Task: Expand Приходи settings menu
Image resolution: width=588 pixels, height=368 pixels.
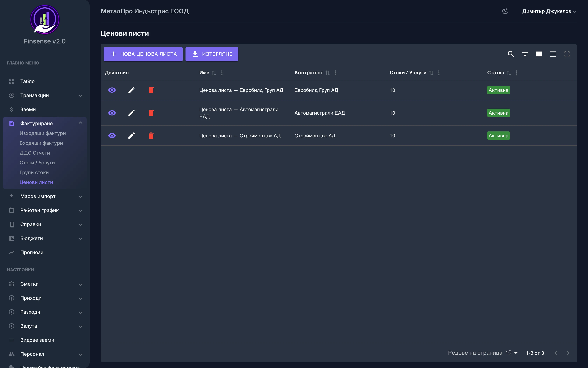Action: [x=45, y=298]
